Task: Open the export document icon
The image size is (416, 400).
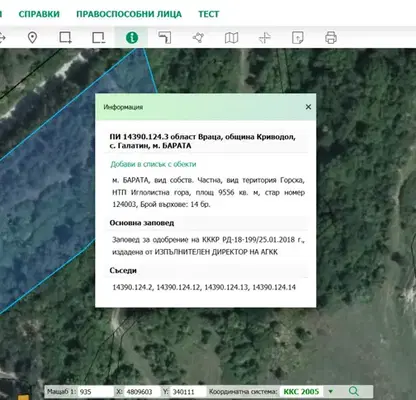Action: 298,38
